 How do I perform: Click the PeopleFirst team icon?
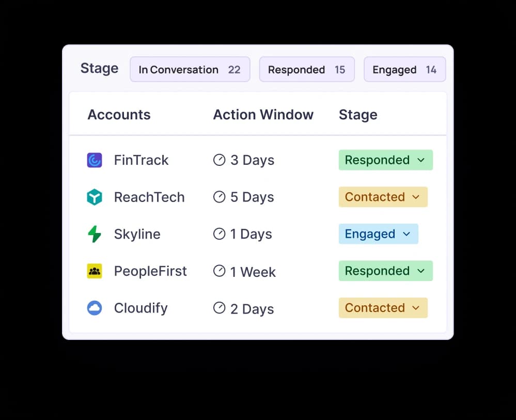pos(95,271)
